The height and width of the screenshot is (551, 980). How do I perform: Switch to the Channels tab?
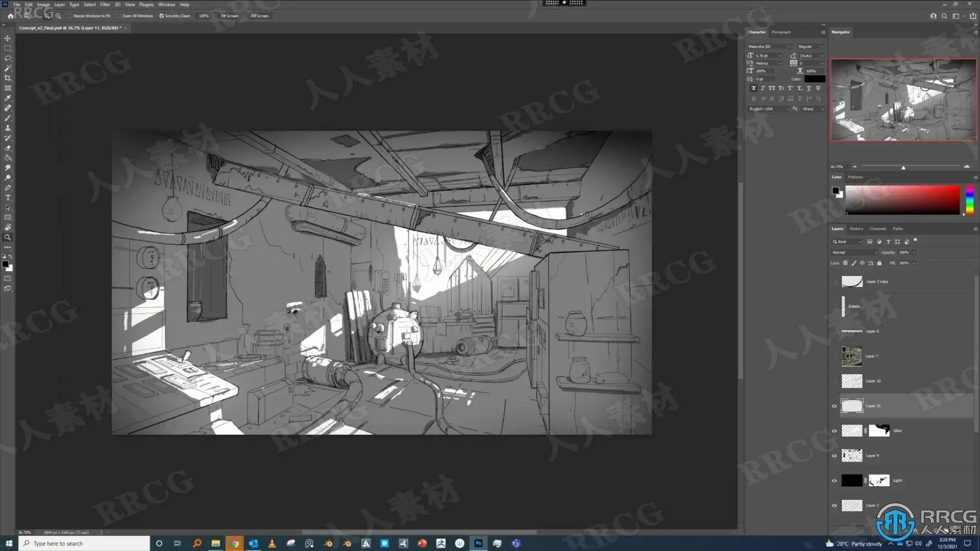pos(877,229)
